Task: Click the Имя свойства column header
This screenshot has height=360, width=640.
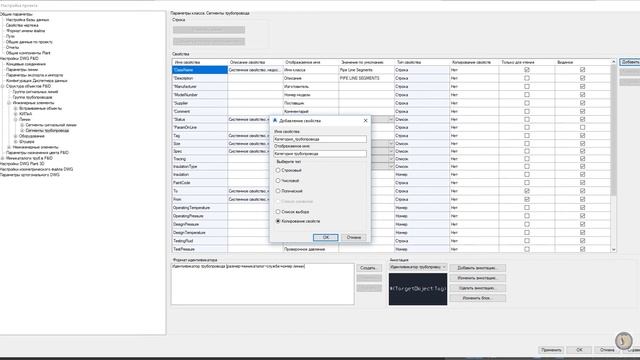Action: point(200,62)
